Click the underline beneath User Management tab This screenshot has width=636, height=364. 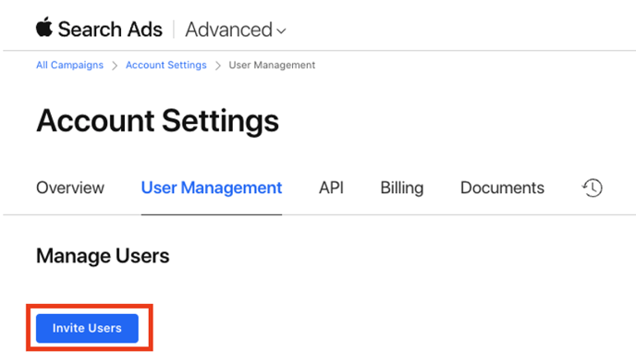click(x=212, y=214)
